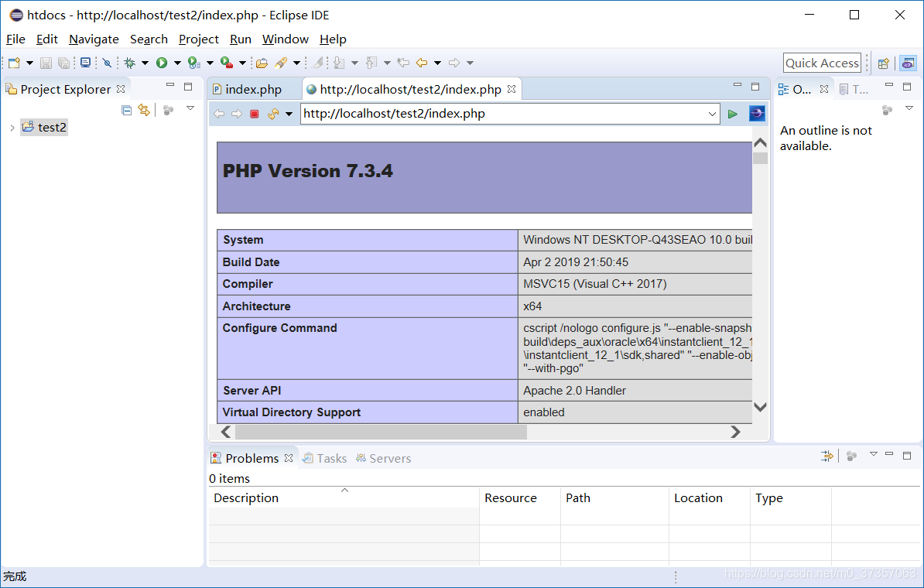This screenshot has height=588, width=924.
Task: Click the yellow Back arrow icon
Action: [421, 63]
